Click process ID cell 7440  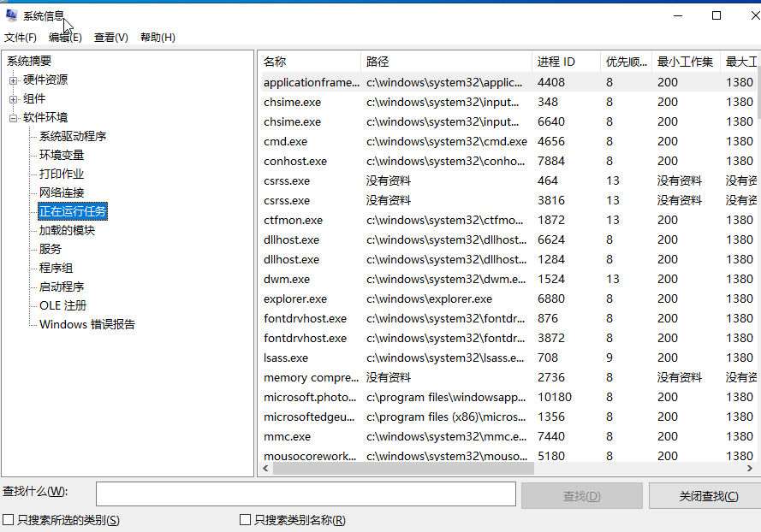[551, 436]
